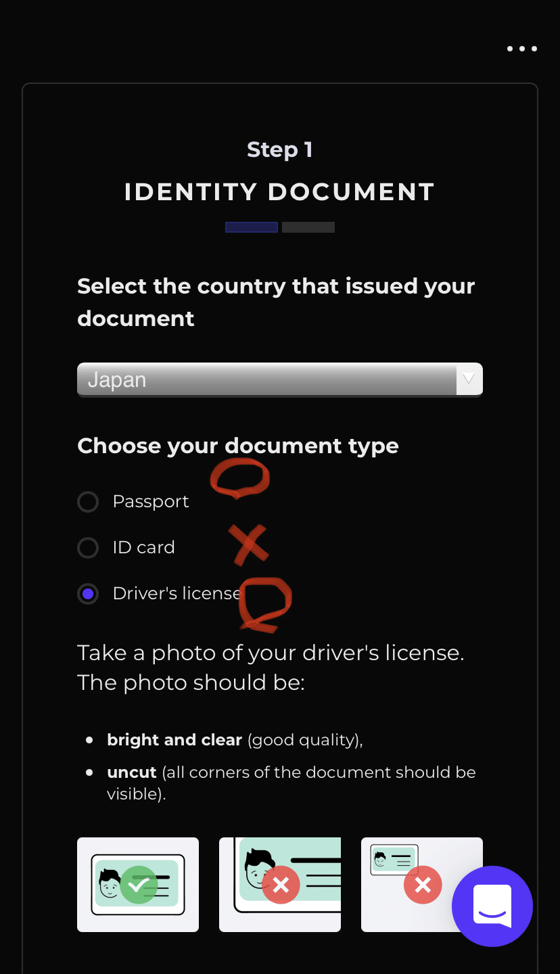Screen dimensions: 560x974
Task: Click the green checkmark example image
Action: [138, 885]
